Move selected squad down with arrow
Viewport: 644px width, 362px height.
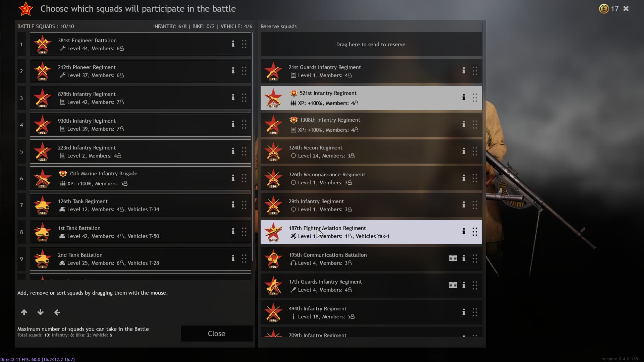(x=41, y=312)
